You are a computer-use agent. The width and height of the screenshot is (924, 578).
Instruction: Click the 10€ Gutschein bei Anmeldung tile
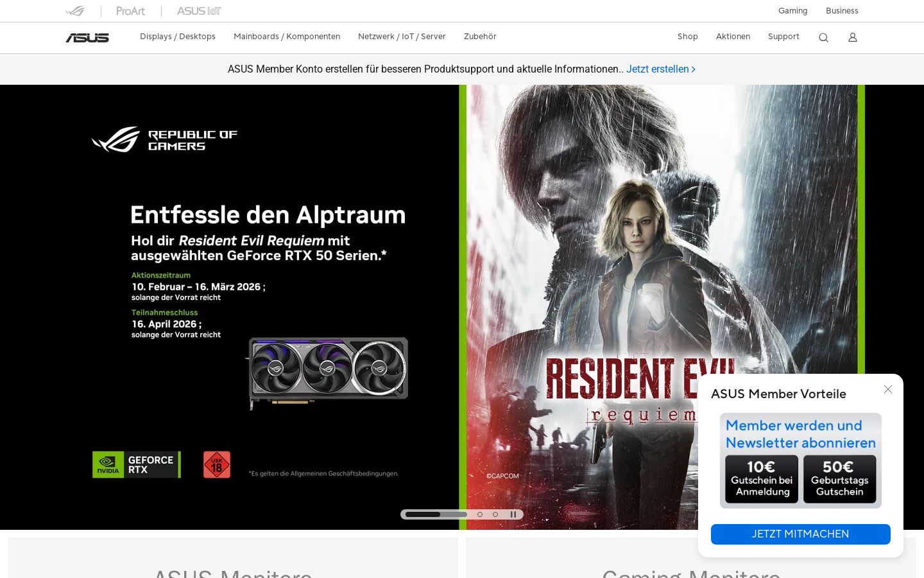(x=762, y=479)
